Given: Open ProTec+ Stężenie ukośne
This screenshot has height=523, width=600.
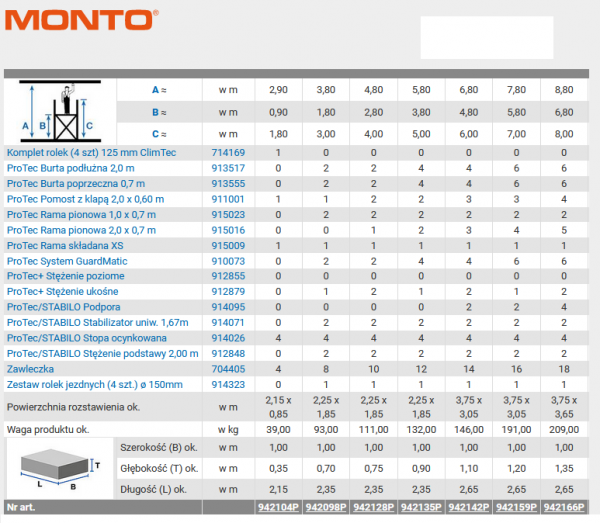Looking at the screenshot, I should pyautogui.click(x=62, y=292).
